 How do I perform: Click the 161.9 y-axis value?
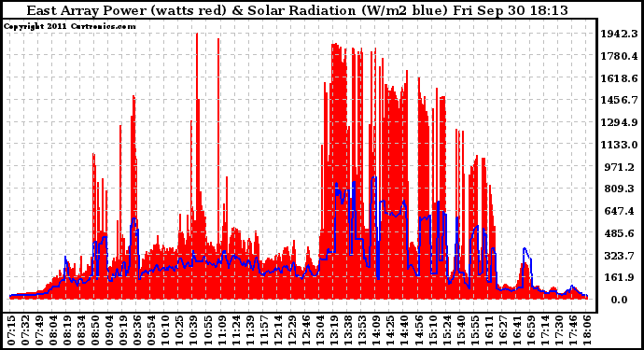pos(621,278)
